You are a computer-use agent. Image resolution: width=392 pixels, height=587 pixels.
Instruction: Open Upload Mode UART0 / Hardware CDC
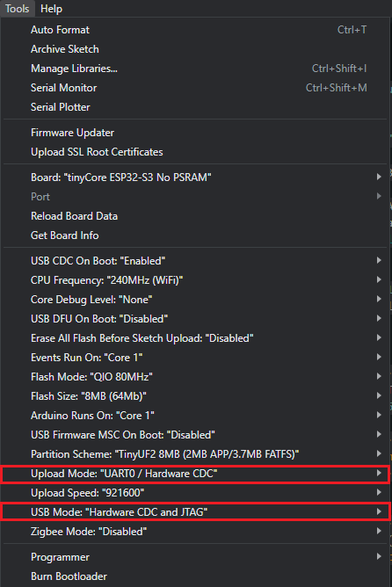tap(195, 474)
